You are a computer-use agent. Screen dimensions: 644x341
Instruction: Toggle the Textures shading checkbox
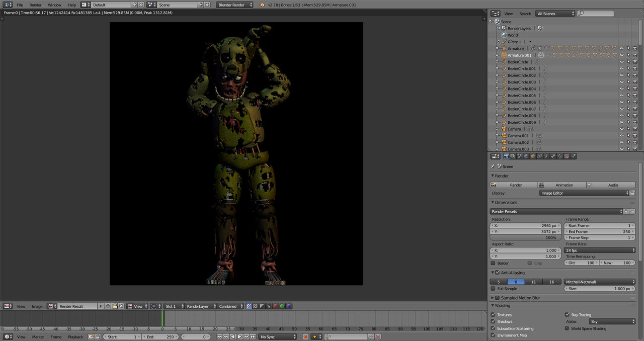pyautogui.click(x=493, y=315)
